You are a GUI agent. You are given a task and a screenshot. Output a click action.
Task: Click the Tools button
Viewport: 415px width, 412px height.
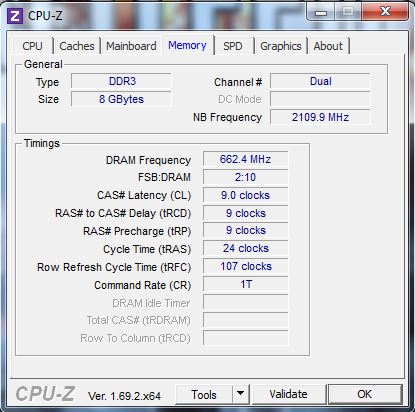[204, 395]
